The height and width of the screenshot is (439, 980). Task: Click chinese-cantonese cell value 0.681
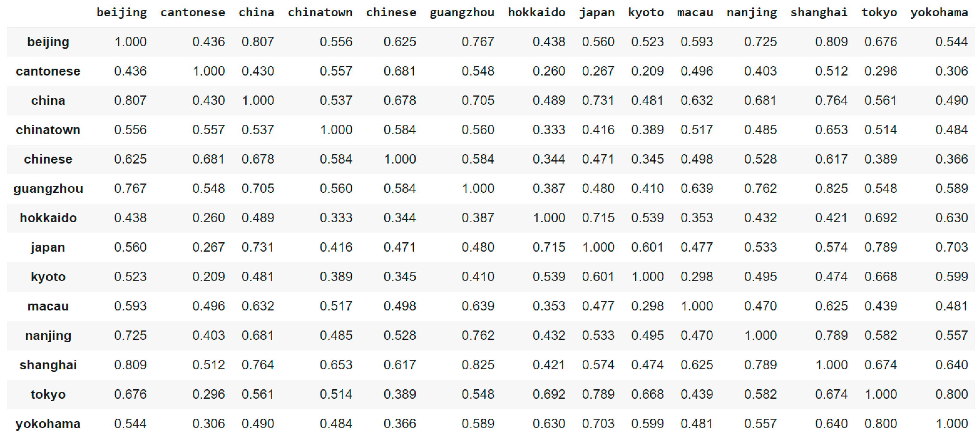point(208,159)
